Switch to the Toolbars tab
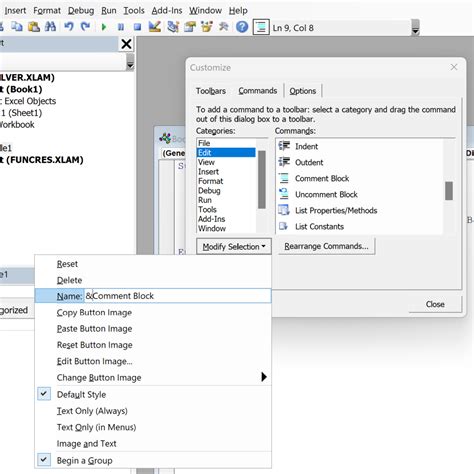This screenshot has height=474, width=474. [x=211, y=91]
